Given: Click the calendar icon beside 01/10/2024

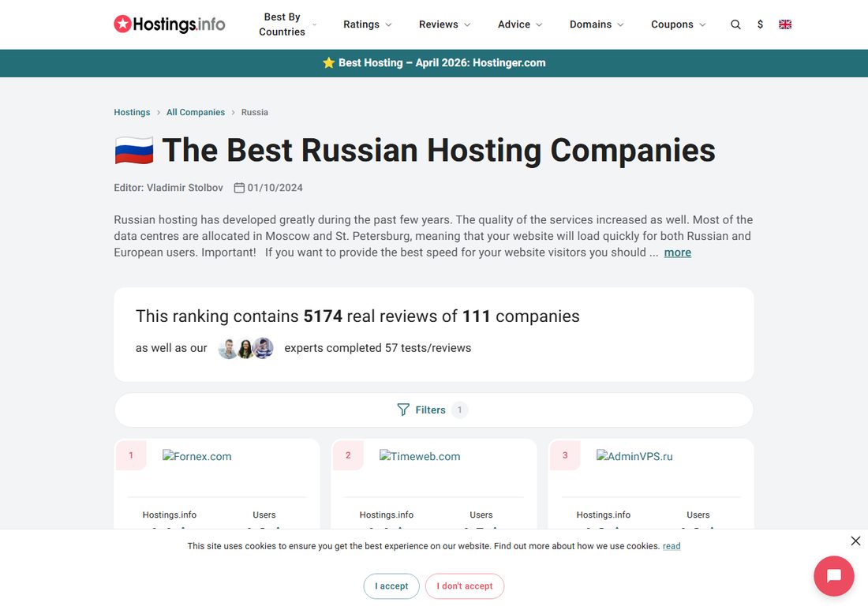Looking at the screenshot, I should 239,188.
